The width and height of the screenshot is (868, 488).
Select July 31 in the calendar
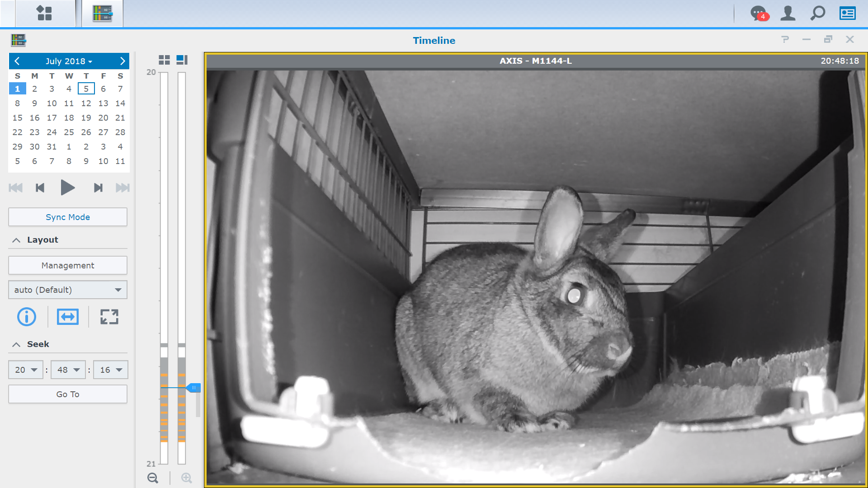click(52, 146)
